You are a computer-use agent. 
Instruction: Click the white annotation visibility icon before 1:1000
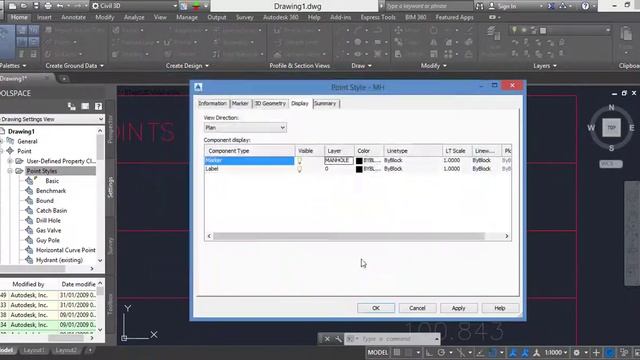537,352
